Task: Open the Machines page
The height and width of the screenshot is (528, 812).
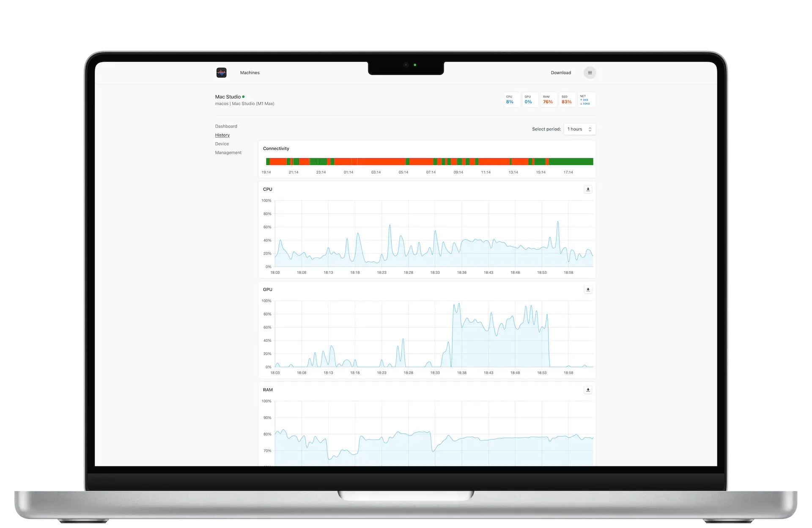Action: coord(250,73)
